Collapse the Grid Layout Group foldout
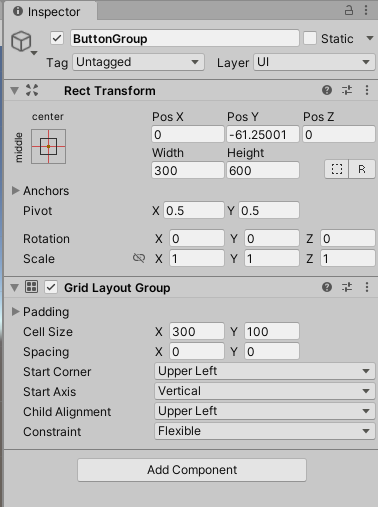378x507 pixels. 14,287
